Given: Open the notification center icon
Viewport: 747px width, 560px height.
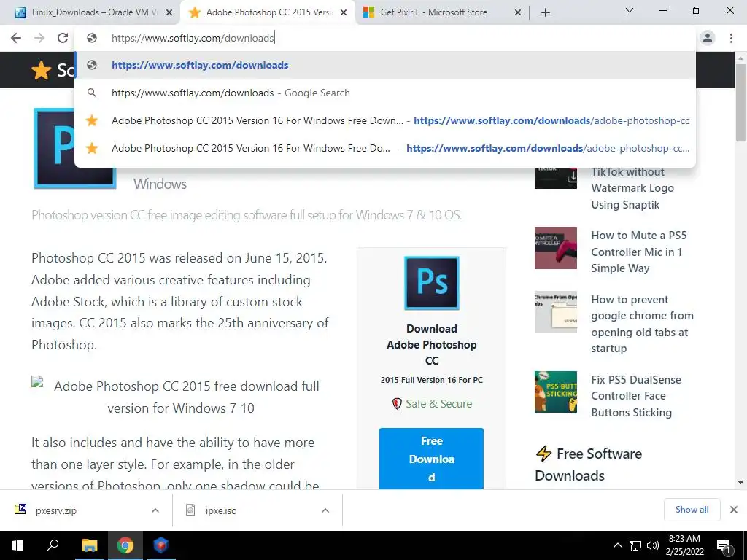Looking at the screenshot, I should (x=724, y=546).
